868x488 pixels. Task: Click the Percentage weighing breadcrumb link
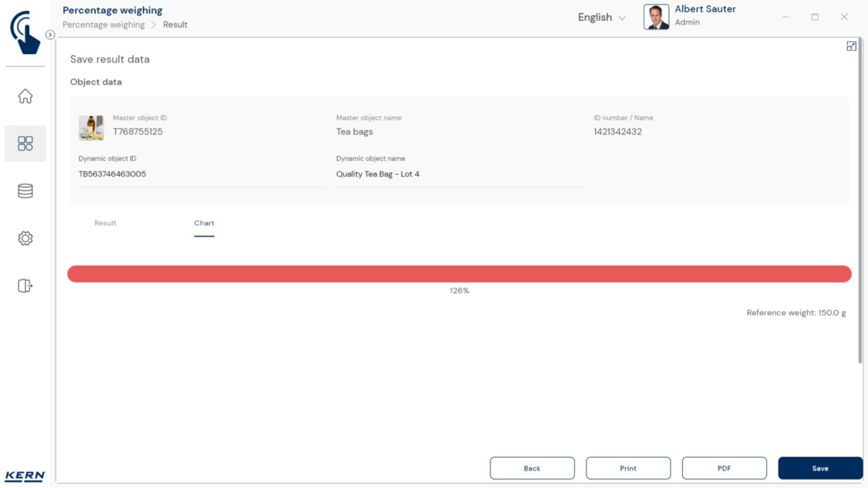[103, 25]
